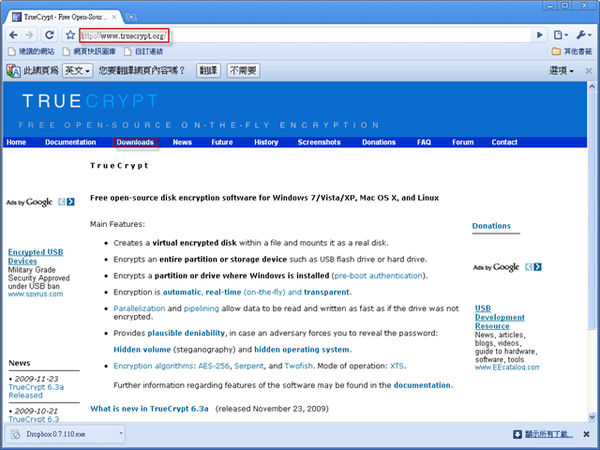Follow the Parallelization link
The height and width of the screenshot is (450, 600).
click(139, 308)
